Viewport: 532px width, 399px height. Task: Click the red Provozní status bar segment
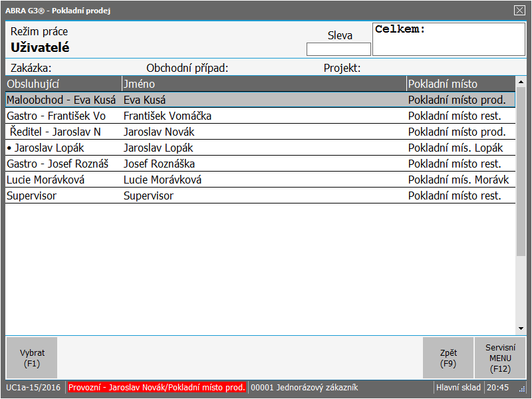(156, 387)
